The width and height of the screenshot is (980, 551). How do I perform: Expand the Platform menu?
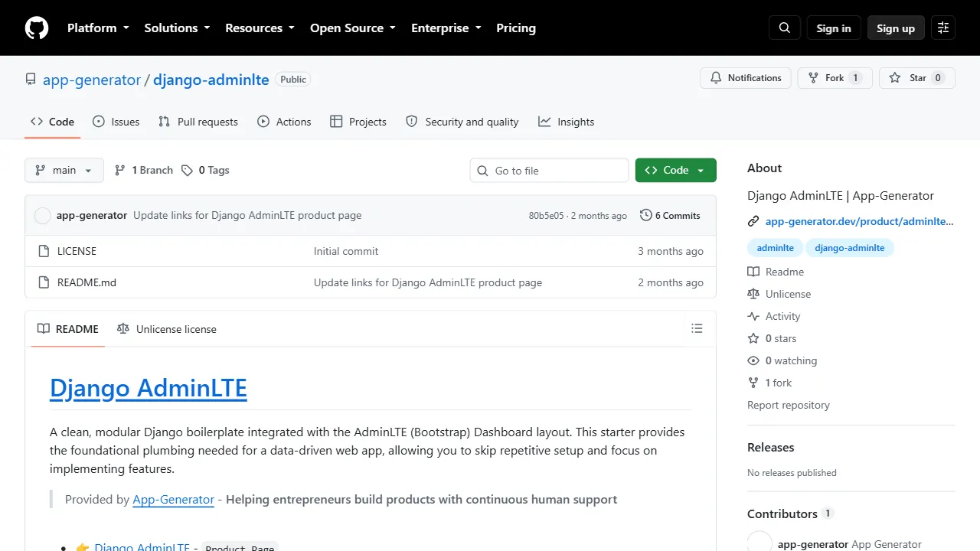(98, 28)
